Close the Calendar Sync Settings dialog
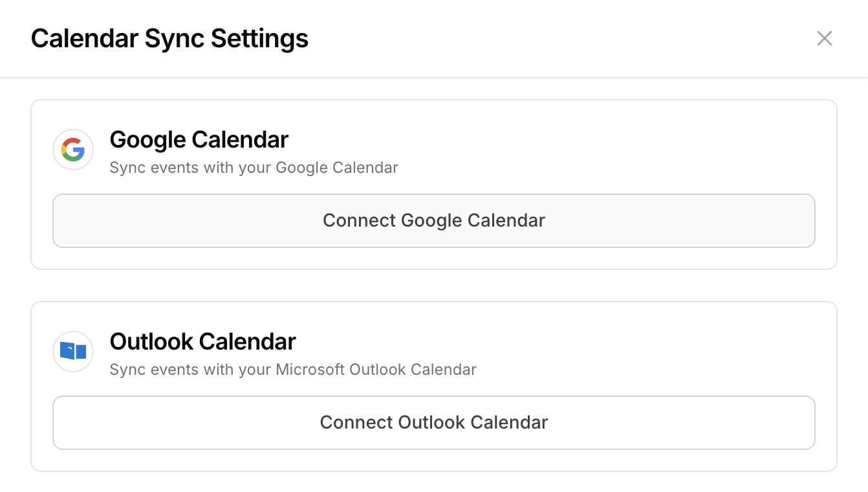The width and height of the screenshot is (868, 492). coord(824,38)
